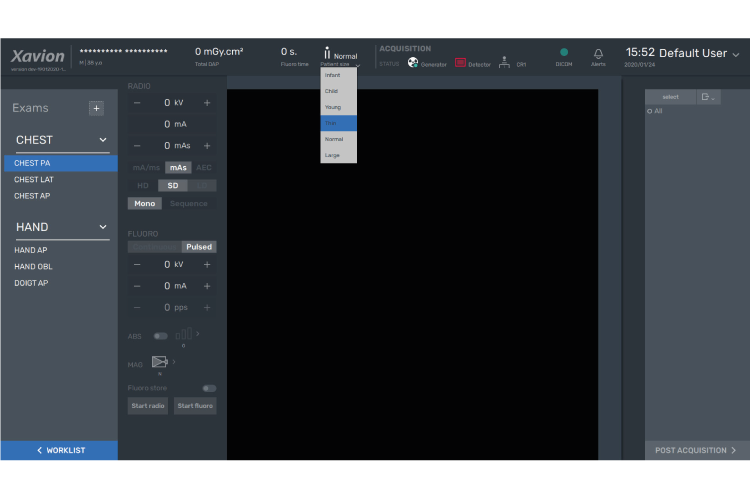Collapse the CHEST exam group
750x500 pixels.
(103, 140)
